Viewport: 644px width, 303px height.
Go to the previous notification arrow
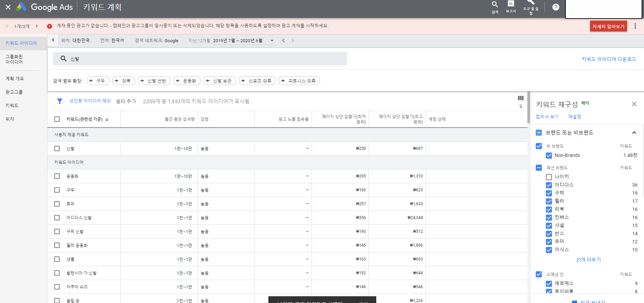point(7,26)
